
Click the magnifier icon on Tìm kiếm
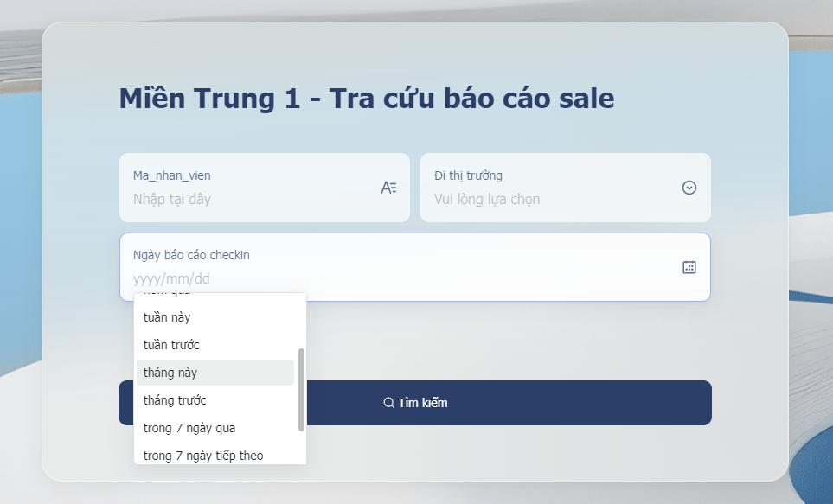[x=389, y=403]
